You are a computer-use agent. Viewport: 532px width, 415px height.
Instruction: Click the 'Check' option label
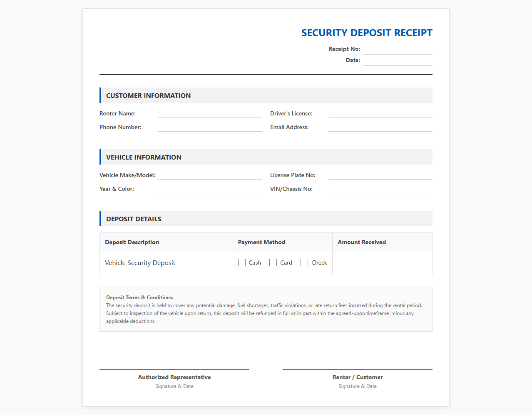pos(319,262)
